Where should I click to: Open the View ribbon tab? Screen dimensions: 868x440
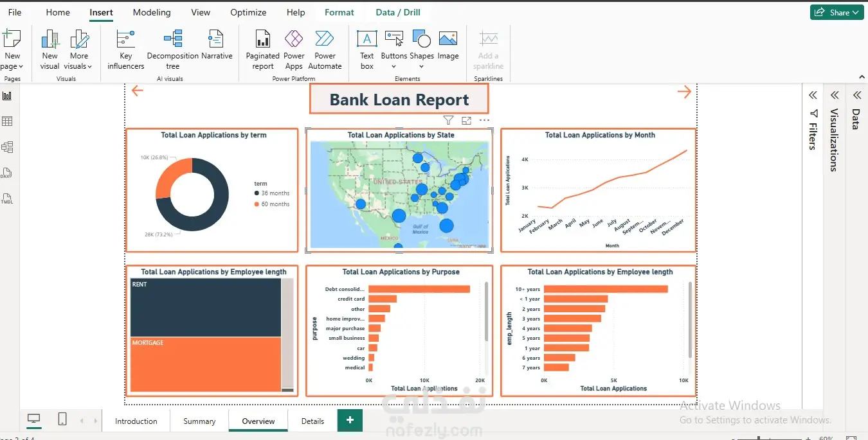pos(201,12)
